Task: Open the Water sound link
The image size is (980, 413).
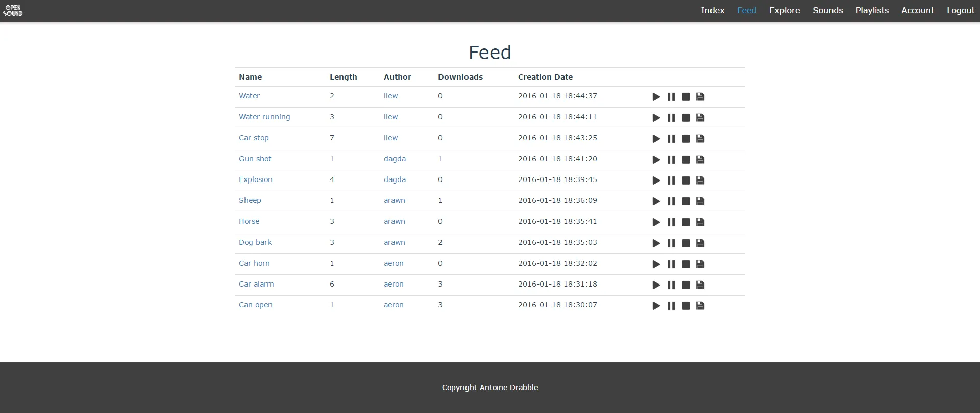Action: coord(249,96)
